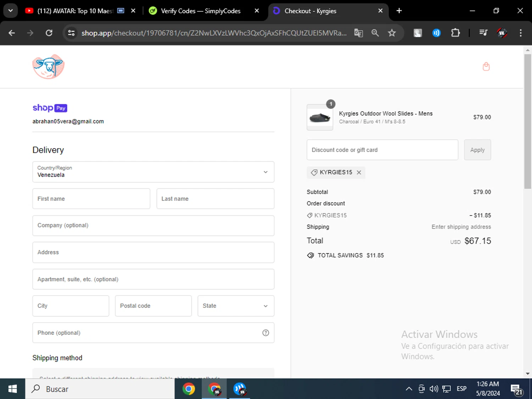Focus the Phone (optional) field
This screenshot has height=399, width=532.
(x=153, y=333)
